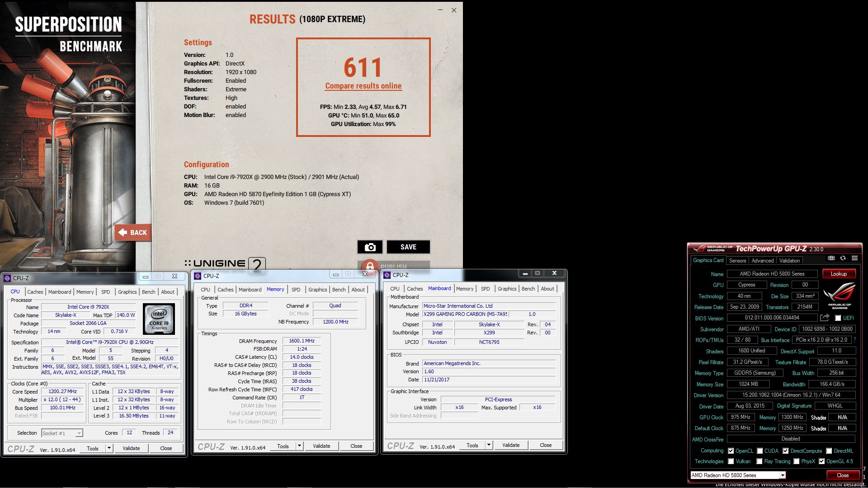This screenshot has width=868, height=488.
Task: Take a screenshot with Superposition's camera icon
Action: click(x=370, y=247)
